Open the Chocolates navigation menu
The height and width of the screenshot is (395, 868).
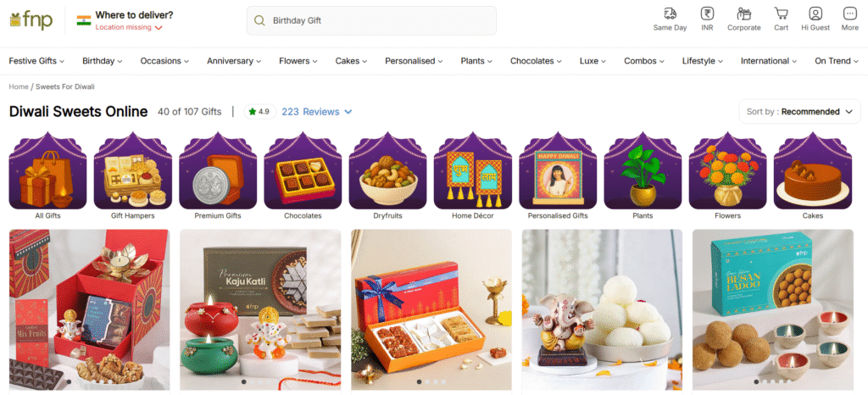(x=536, y=61)
